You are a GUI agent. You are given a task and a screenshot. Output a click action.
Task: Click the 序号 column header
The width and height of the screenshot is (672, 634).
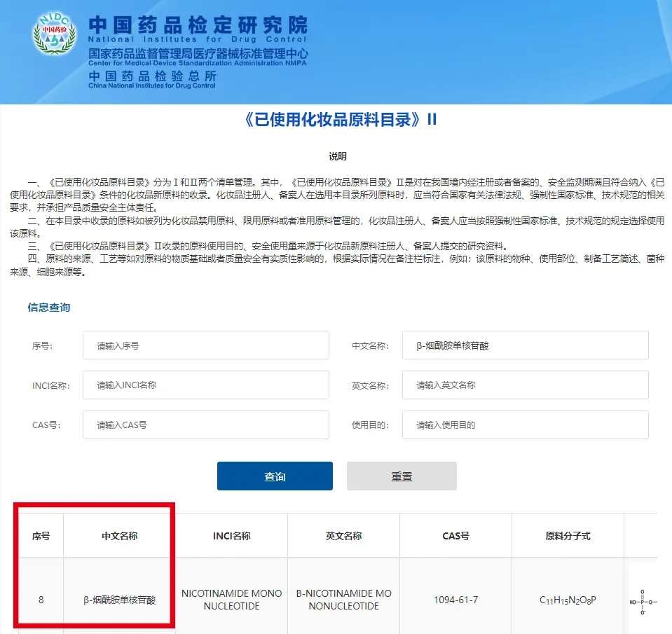(x=41, y=535)
